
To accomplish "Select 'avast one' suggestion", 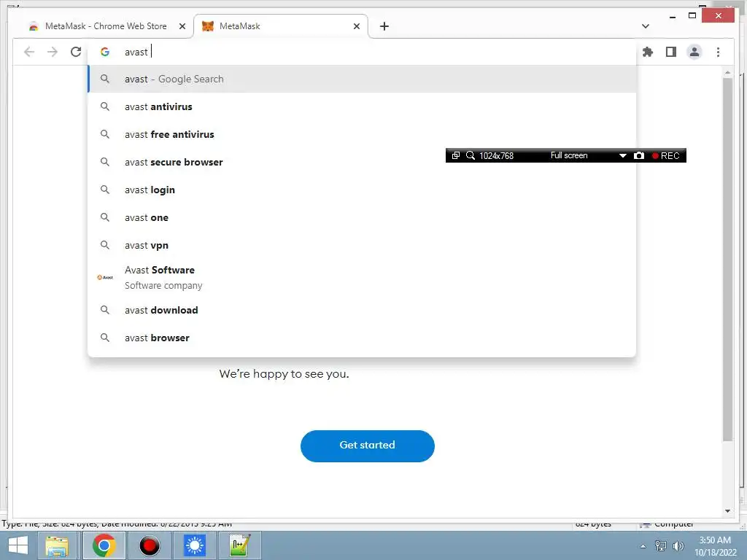I will click(x=362, y=217).
